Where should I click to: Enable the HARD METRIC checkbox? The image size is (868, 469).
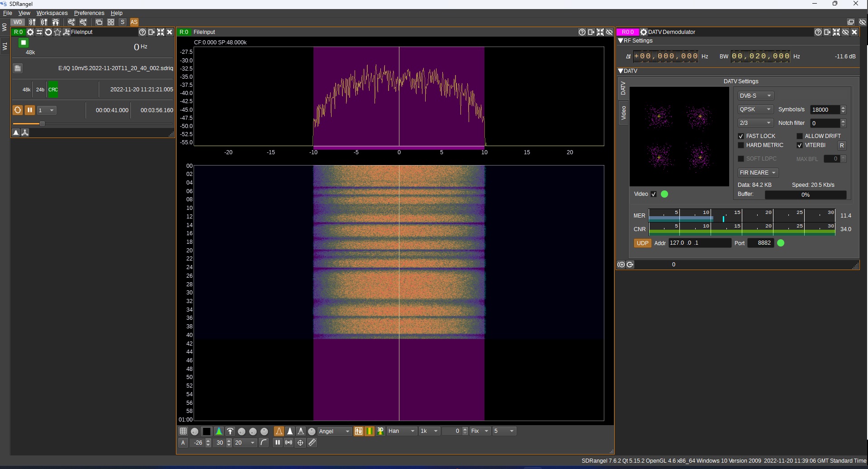[741, 145]
